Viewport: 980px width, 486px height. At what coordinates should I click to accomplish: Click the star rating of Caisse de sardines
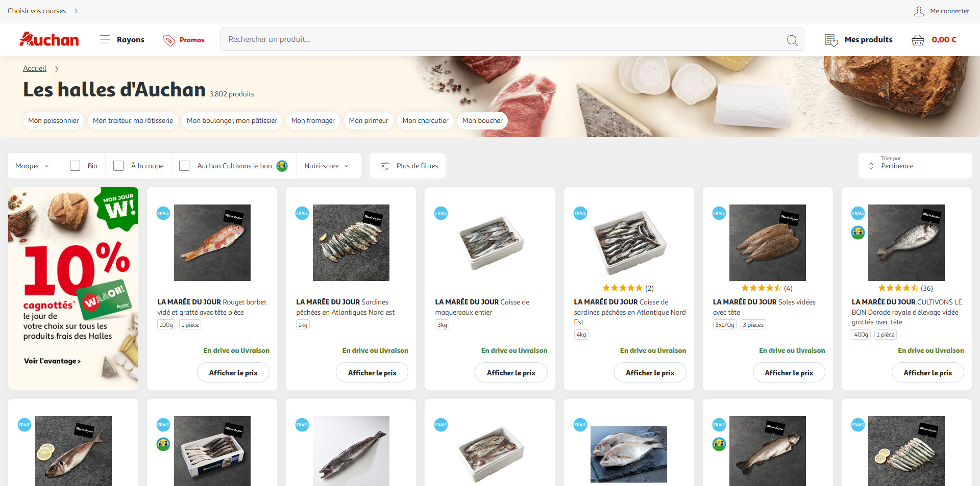click(x=623, y=288)
